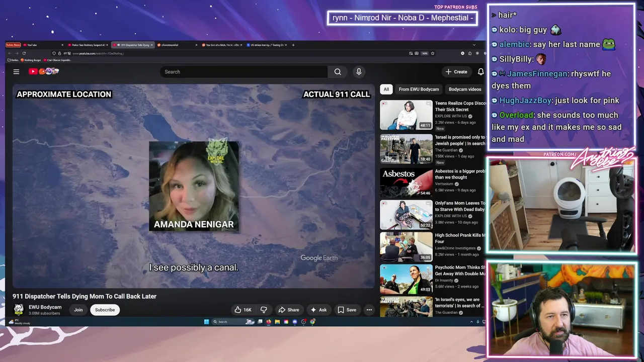Switch to You Son of a Bitch tab
The image size is (644, 362).
pyautogui.click(x=221, y=45)
